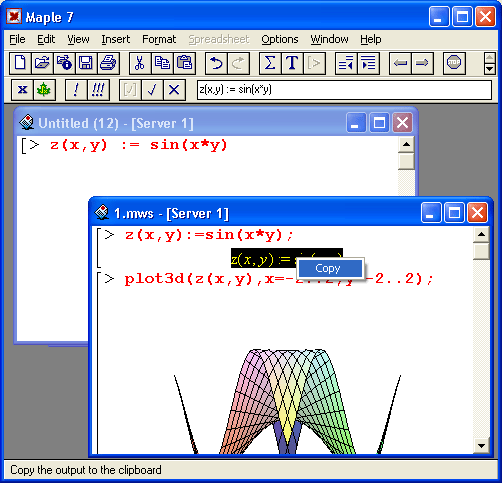The image size is (502, 483).
Task: Execute current expression with single exclamation icon
Action: pos(76,90)
